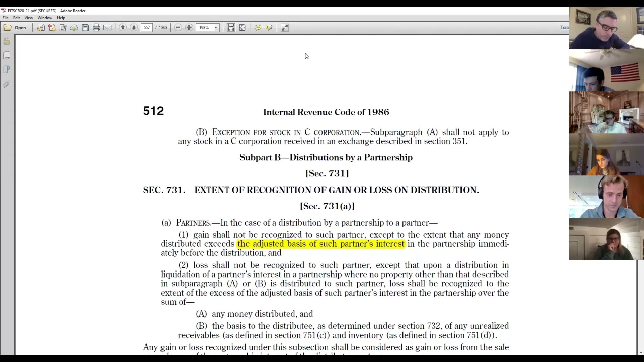Click the fit one full page icon
This screenshot has width=644, height=362.
click(x=242, y=28)
